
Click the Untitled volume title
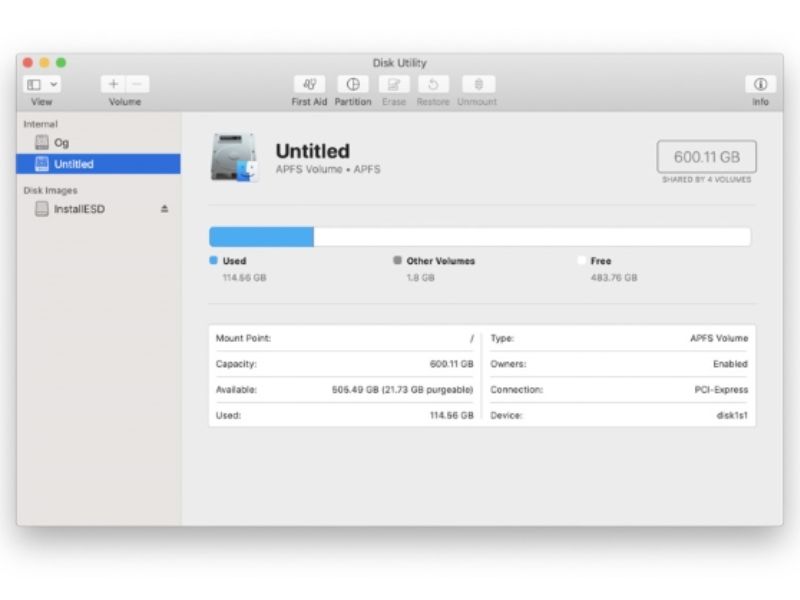313,151
